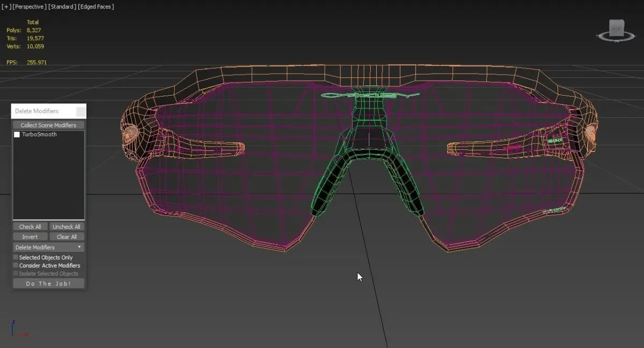Click the FPS: 255.971 readout

click(26, 63)
